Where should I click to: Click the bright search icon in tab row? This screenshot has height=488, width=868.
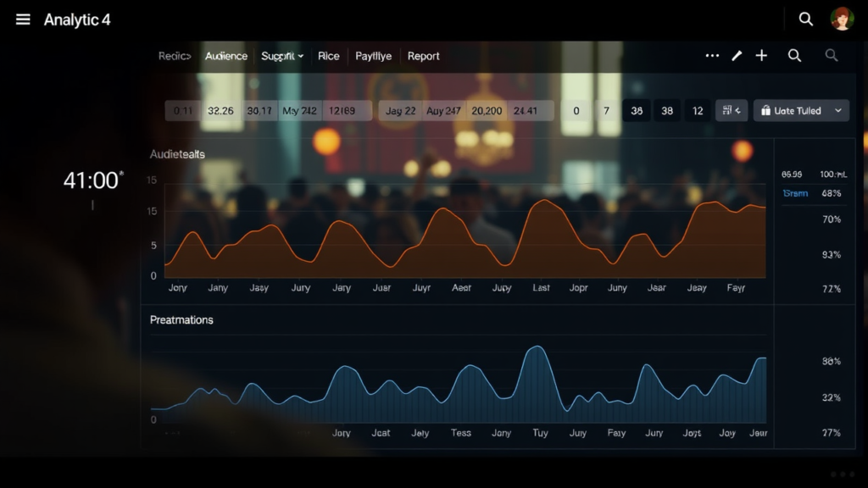pos(794,56)
